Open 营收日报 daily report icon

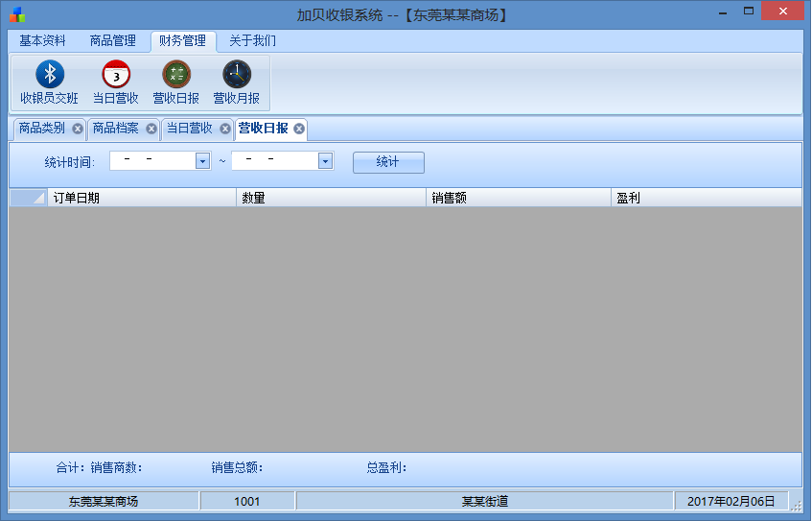[x=175, y=75]
